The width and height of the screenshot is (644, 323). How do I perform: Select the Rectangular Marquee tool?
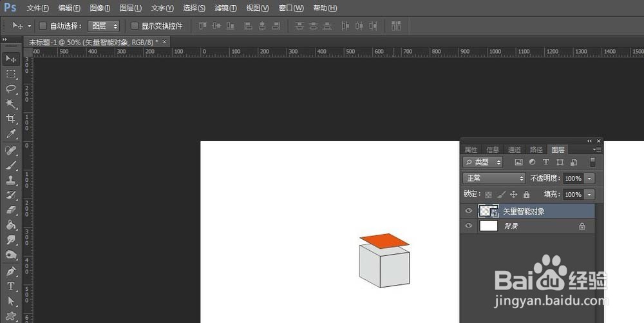(11, 74)
